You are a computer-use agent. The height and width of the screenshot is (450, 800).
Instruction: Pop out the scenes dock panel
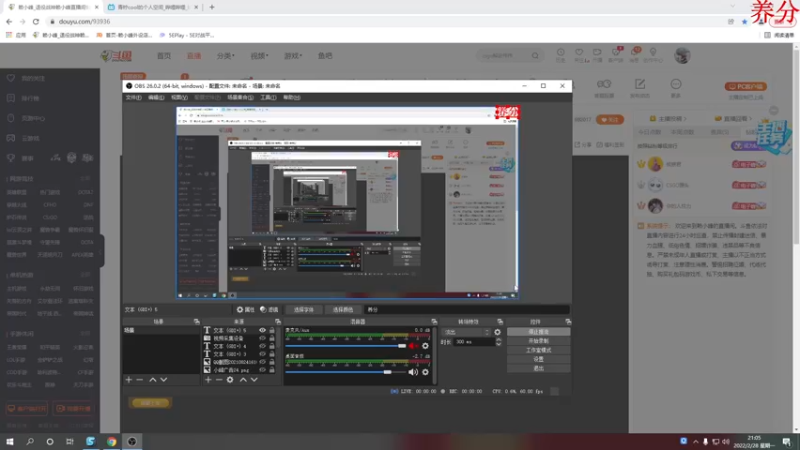tap(196, 322)
